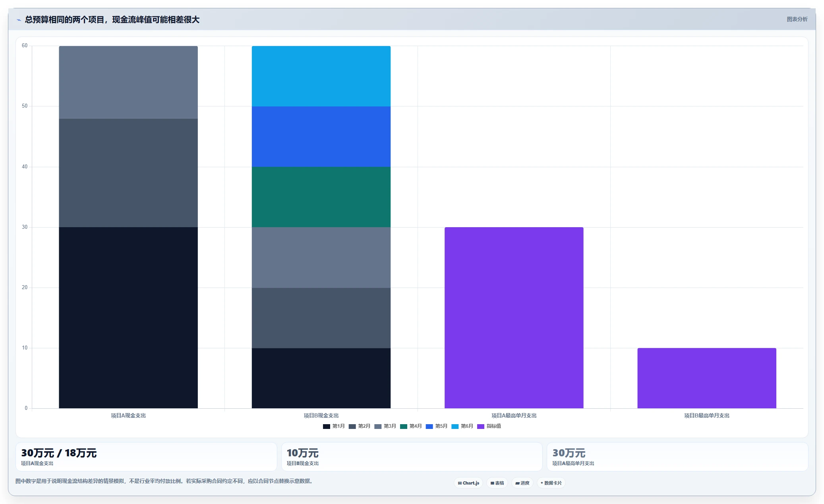
Task: Click the purple 项目A最高单月支出 bar
Action: 514,318
